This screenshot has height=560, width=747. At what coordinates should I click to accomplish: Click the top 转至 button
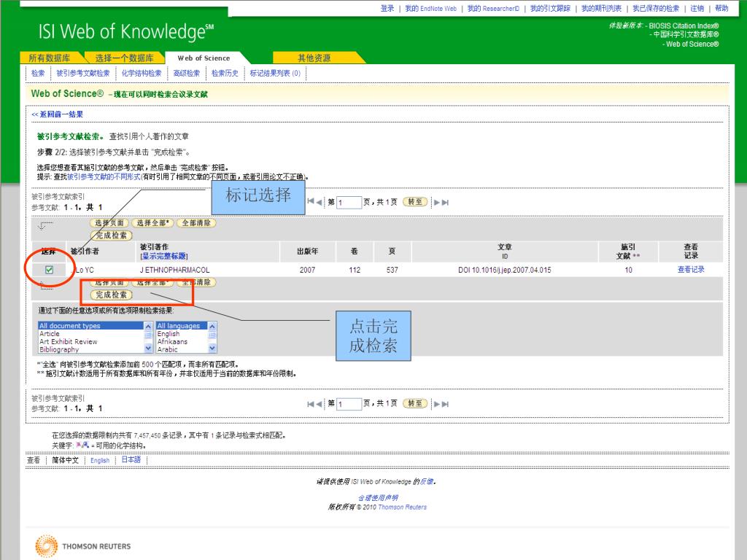pos(415,202)
